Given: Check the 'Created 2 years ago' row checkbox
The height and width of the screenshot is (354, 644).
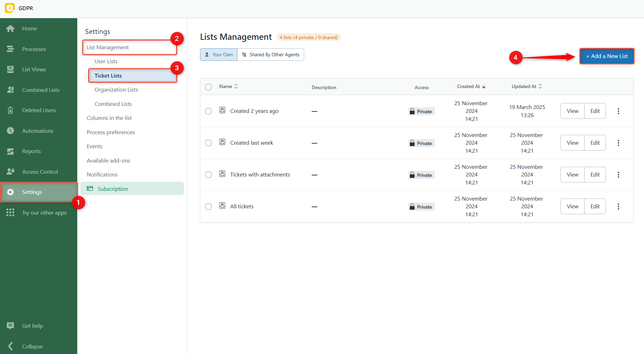Looking at the screenshot, I should pos(208,111).
